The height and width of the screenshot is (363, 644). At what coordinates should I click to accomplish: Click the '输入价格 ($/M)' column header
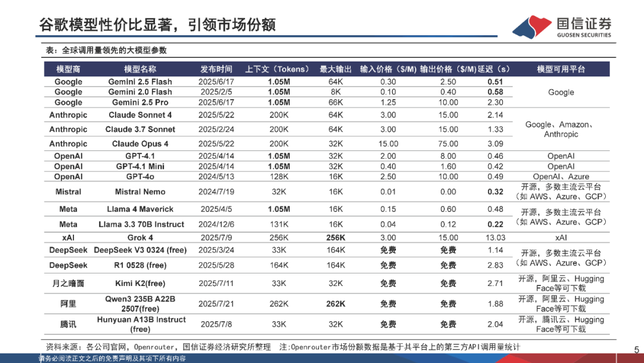[388, 69]
